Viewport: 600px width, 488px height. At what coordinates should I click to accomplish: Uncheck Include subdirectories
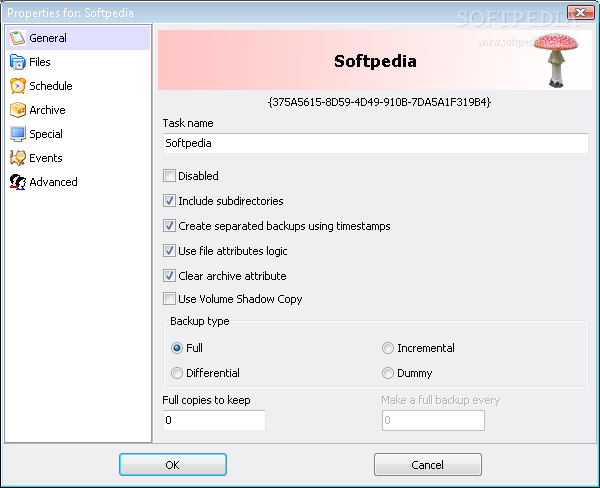[169, 201]
